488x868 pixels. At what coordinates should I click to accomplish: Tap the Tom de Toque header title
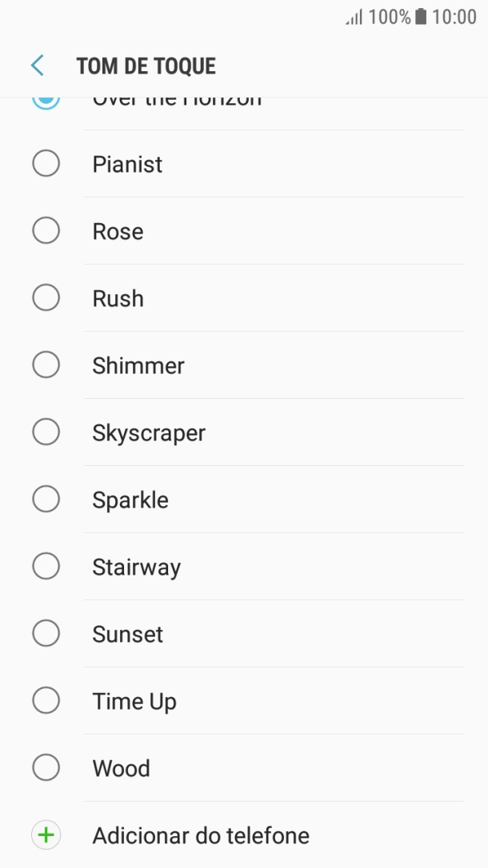click(146, 66)
